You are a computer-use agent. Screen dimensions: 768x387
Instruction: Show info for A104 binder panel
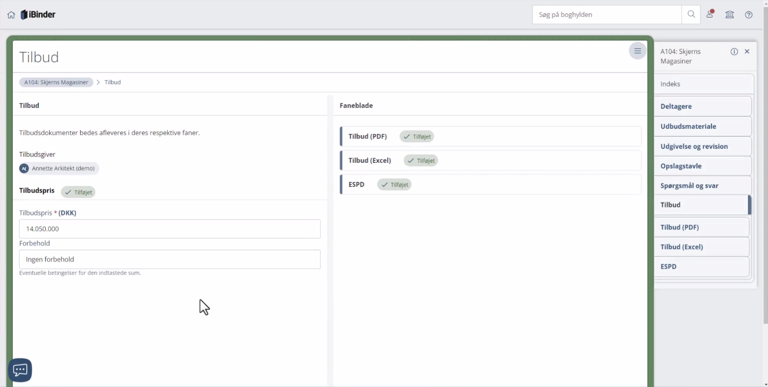click(x=734, y=51)
